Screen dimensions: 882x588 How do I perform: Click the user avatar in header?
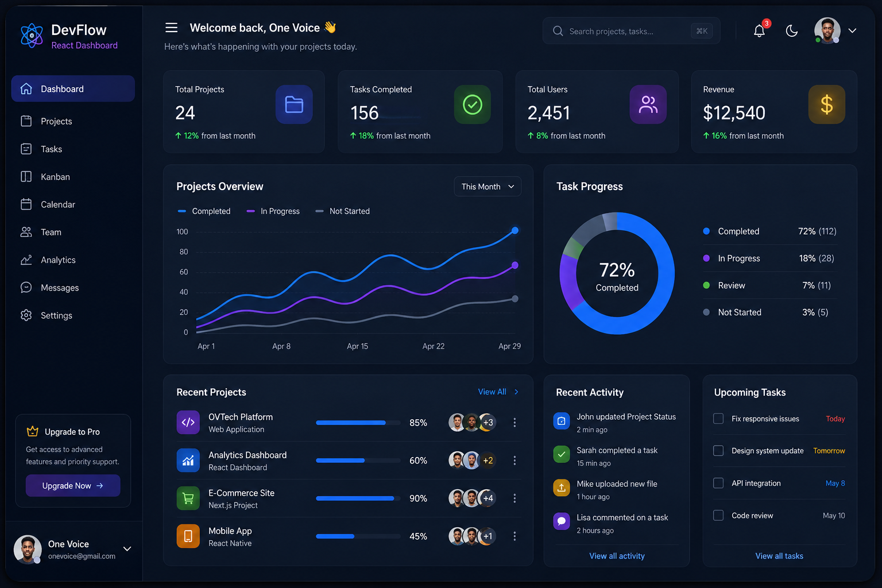tap(827, 30)
